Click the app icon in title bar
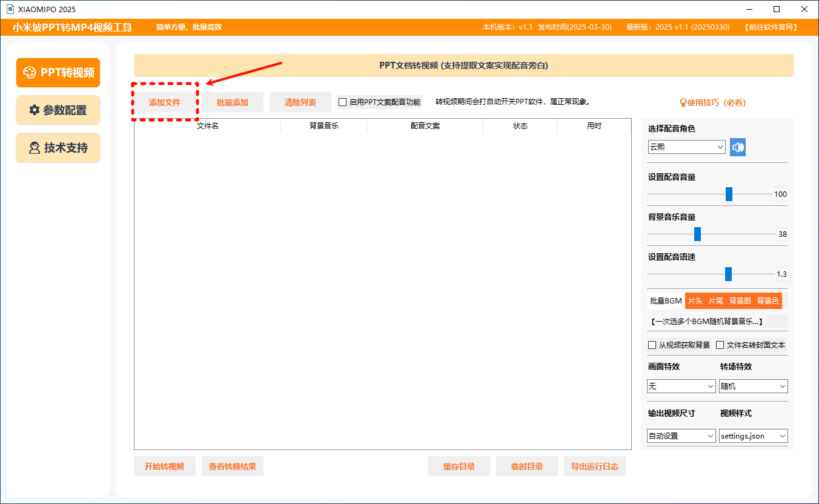This screenshot has height=504, width=819. coord(10,9)
